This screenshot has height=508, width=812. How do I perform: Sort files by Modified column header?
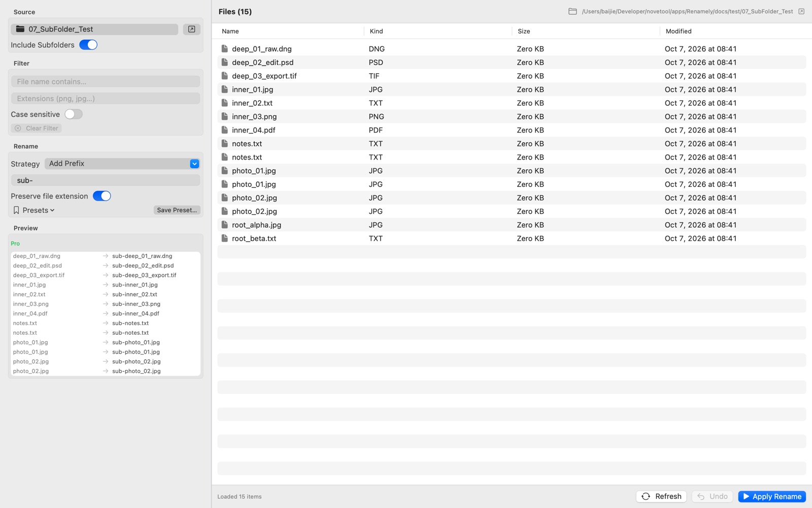(x=679, y=31)
